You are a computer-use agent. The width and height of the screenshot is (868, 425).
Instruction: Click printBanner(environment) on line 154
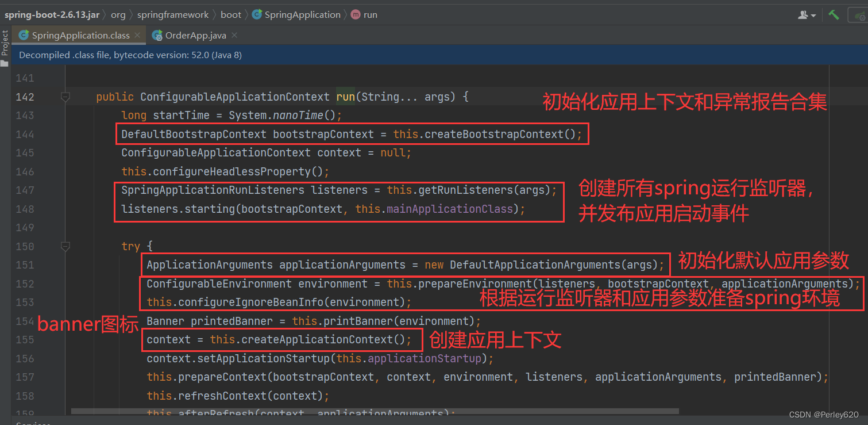click(x=396, y=321)
